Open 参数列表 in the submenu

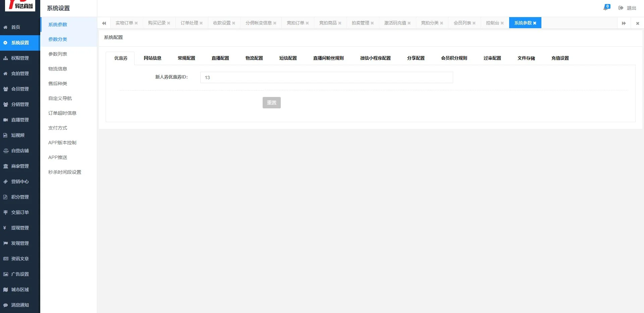(x=58, y=54)
